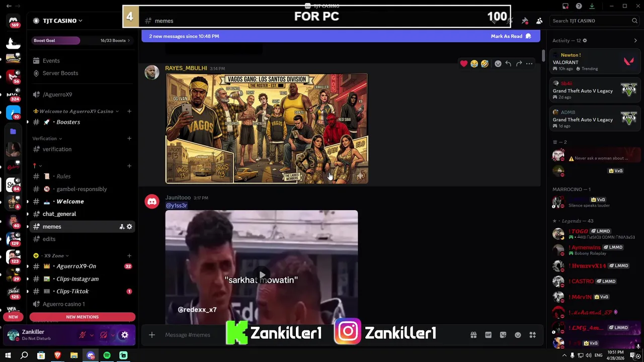Open the Clips-Tiktok channel

(82, 292)
